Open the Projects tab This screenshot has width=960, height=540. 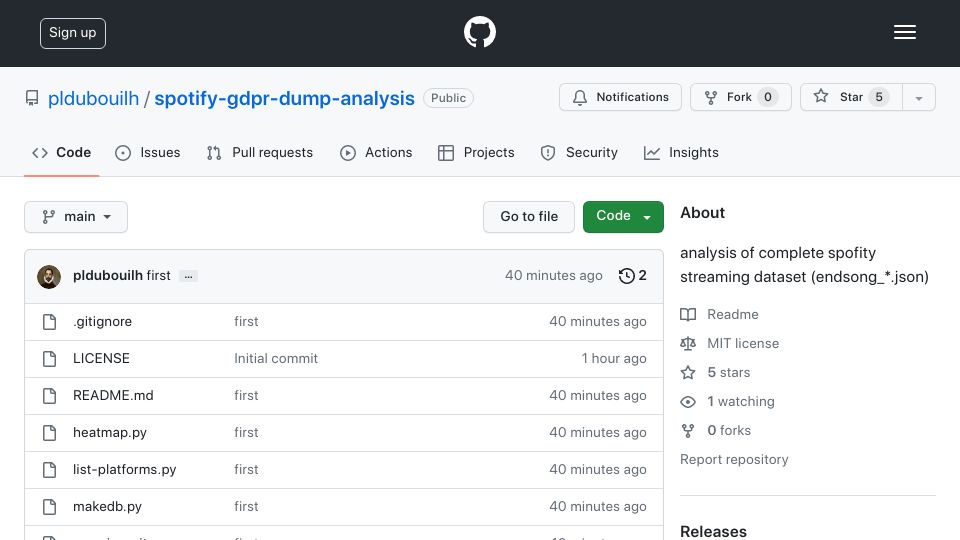coord(476,152)
